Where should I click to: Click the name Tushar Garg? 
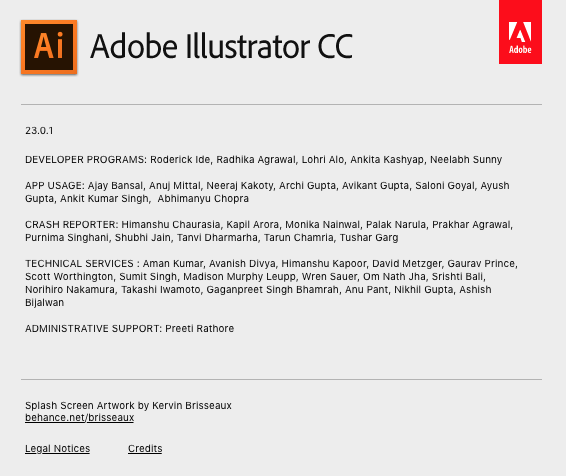[369, 237]
